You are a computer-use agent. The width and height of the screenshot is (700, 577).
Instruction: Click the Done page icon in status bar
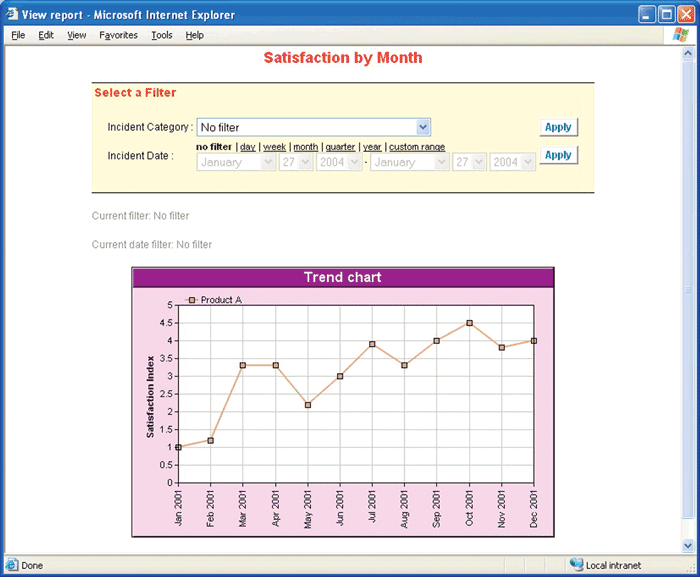11,565
